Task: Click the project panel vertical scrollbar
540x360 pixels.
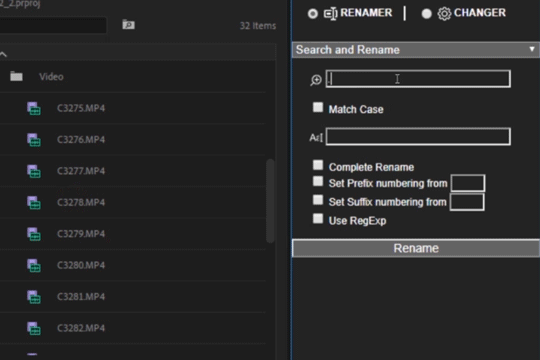Action: coord(270,201)
